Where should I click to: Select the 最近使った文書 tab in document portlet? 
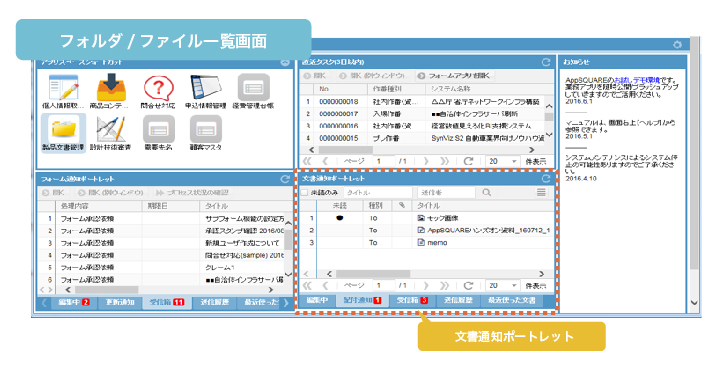point(511,301)
